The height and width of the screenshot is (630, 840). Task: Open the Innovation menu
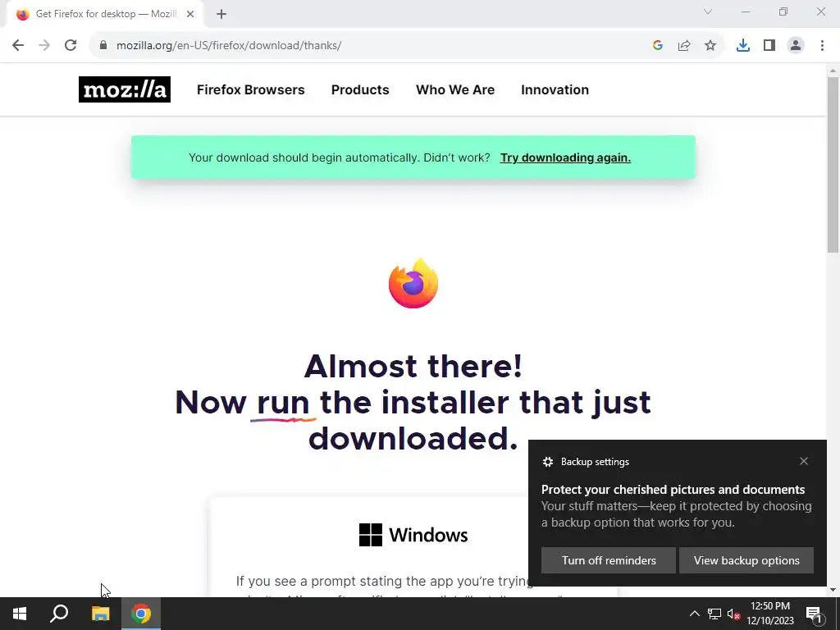click(x=555, y=89)
